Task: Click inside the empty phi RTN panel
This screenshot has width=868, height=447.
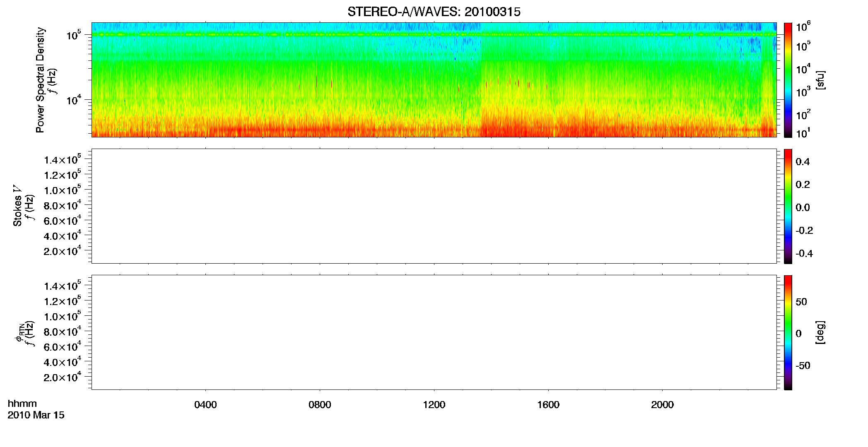Action: 434,332
